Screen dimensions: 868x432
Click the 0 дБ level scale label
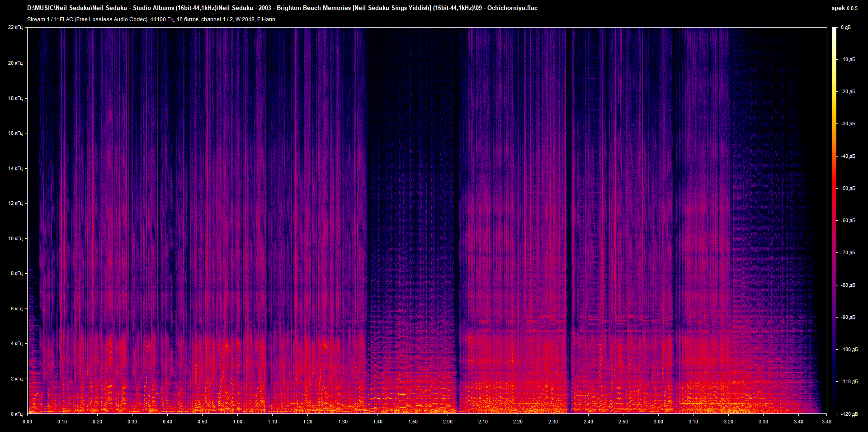point(846,28)
